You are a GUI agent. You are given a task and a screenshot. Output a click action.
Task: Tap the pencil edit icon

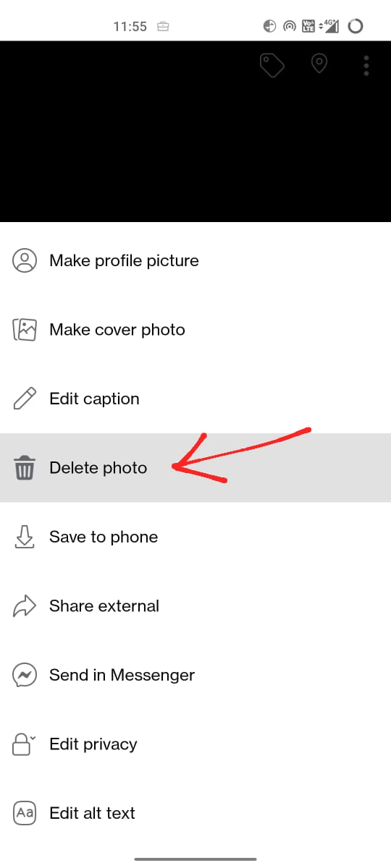[25, 399]
